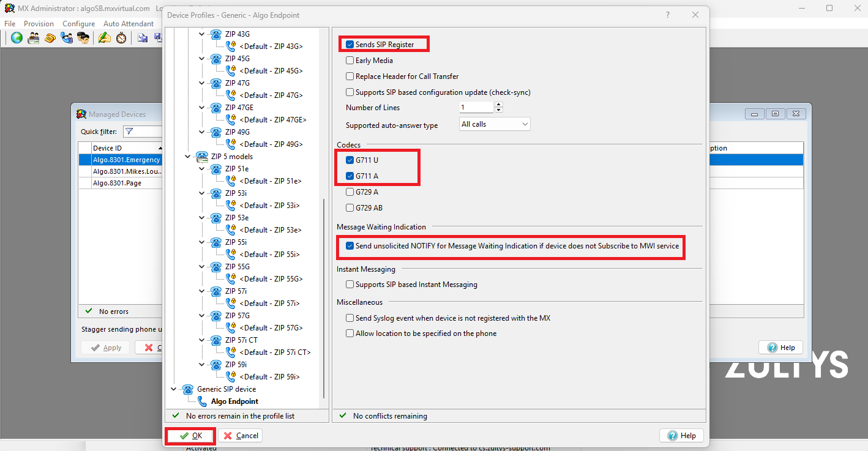Click the orange telephone toolbar icon

[x=50, y=38]
